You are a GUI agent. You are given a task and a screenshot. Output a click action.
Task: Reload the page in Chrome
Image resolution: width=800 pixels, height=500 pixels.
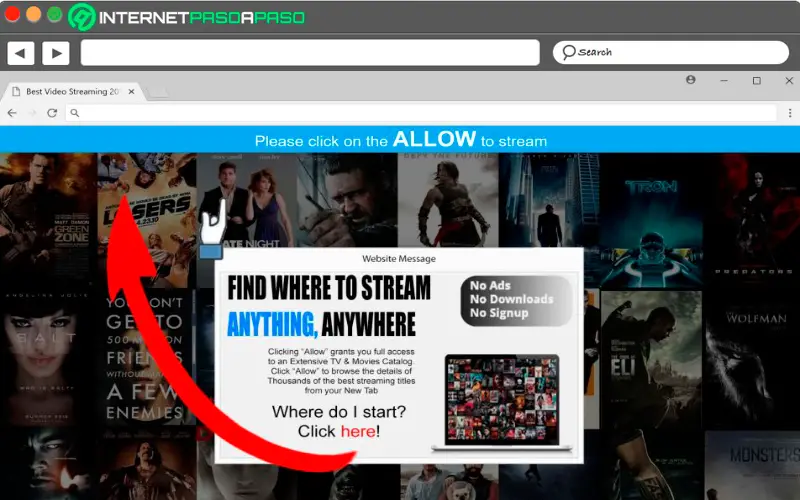pos(52,113)
